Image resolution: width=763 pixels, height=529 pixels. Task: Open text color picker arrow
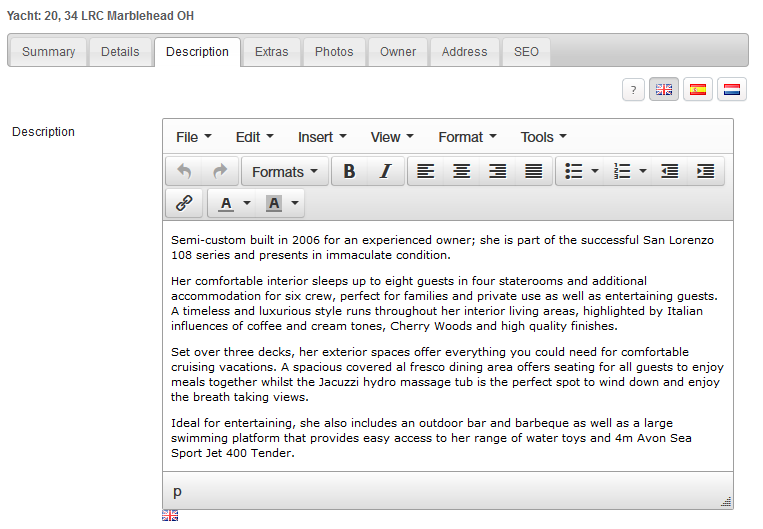pyautogui.click(x=247, y=203)
